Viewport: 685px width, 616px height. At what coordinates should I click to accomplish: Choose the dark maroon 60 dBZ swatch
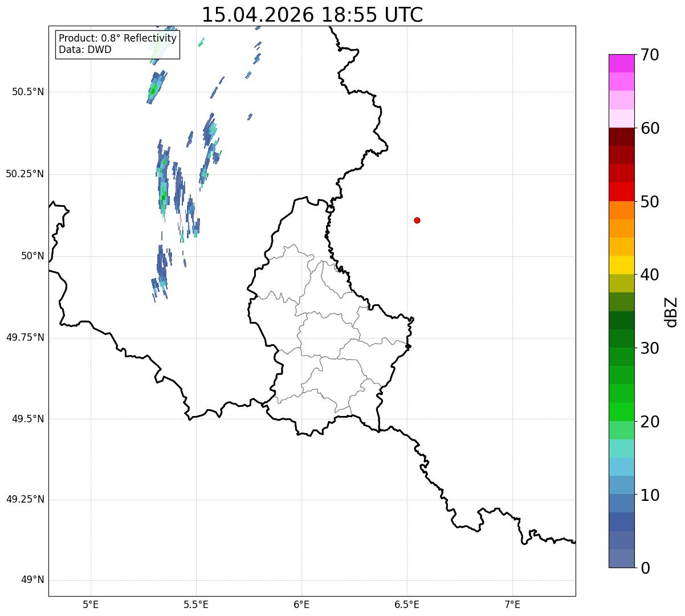621,137
